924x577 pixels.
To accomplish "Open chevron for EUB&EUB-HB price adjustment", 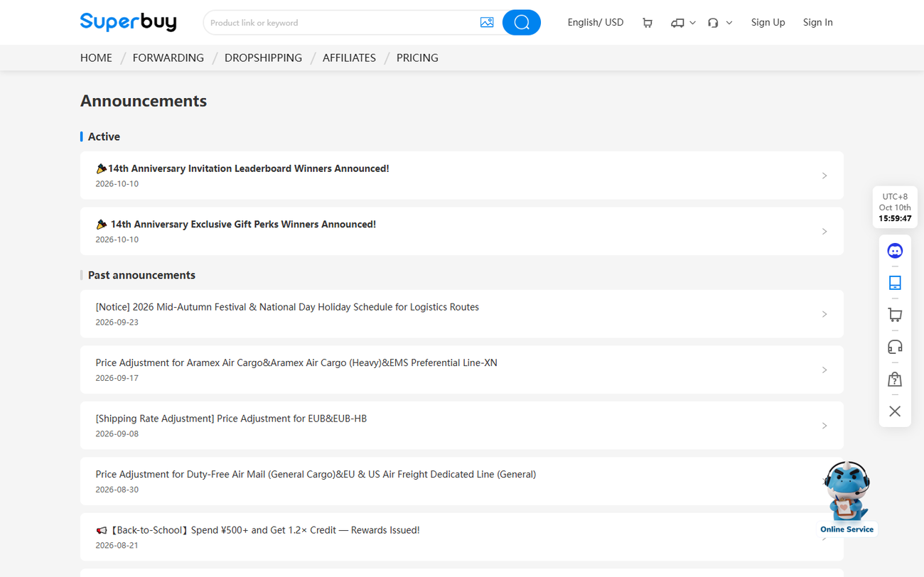I will click(824, 426).
